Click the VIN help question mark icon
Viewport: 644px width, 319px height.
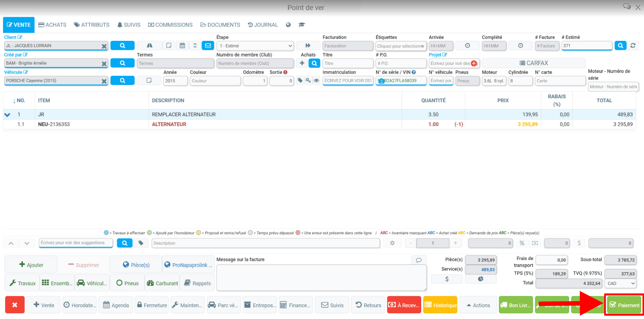[x=414, y=72]
